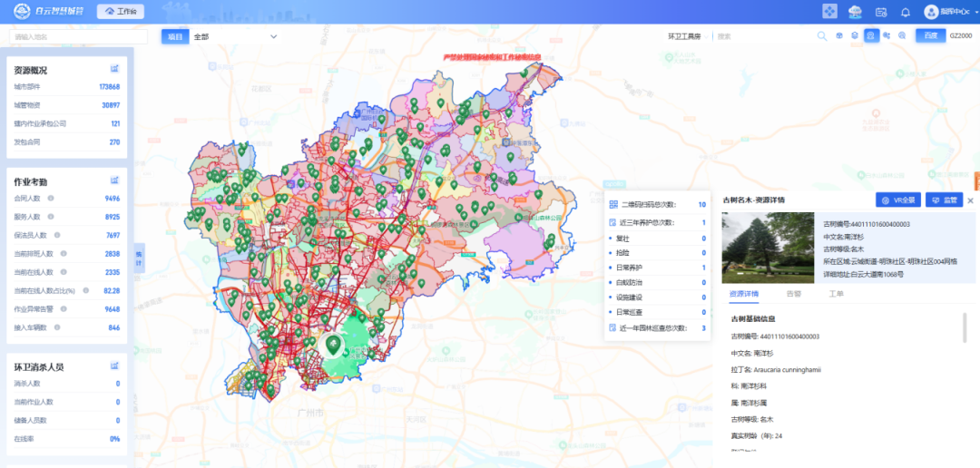Viewport: 980px width, 468px height.
Task: Open the chart icon beside 作业考勤
Action: click(114, 180)
